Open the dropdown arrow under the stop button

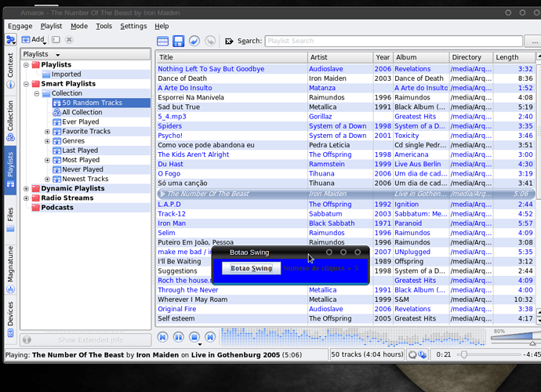[x=200, y=344]
